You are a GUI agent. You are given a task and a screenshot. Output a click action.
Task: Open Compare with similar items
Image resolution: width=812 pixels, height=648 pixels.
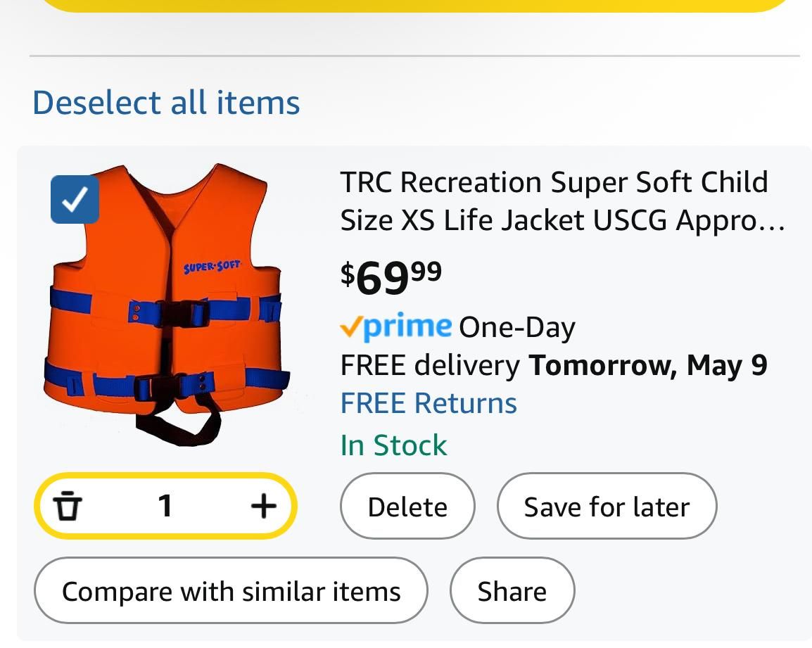[231, 590]
